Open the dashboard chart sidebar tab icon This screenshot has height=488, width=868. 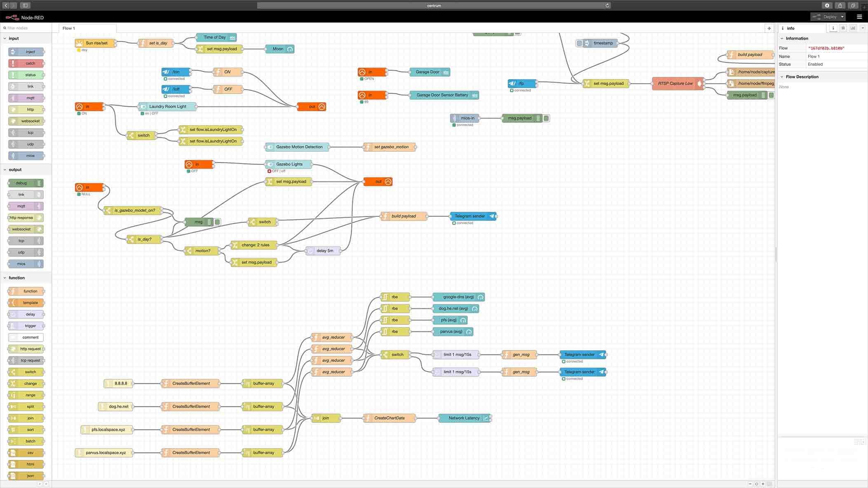tap(853, 28)
